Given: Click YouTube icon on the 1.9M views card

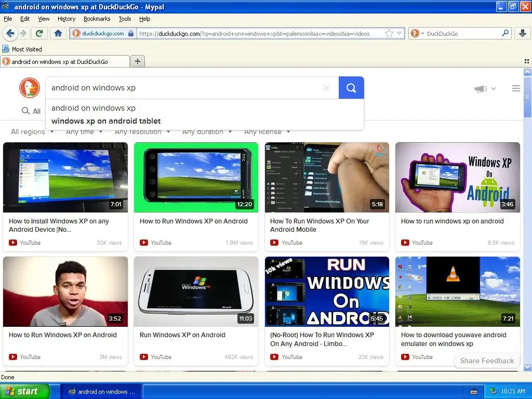Looking at the screenshot, I should (x=144, y=243).
